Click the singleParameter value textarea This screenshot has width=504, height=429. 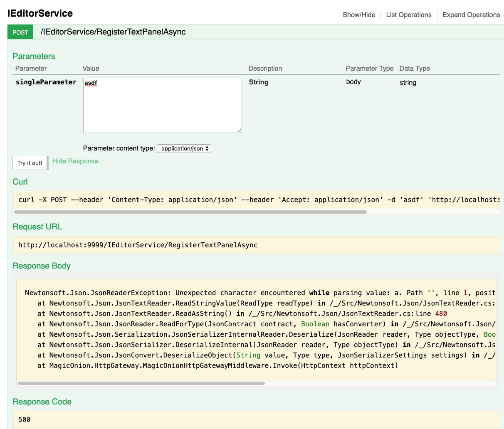pyautogui.click(x=162, y=105)
